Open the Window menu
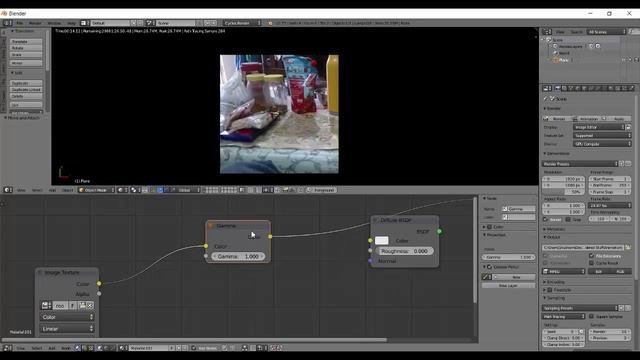 coord(54,23)
